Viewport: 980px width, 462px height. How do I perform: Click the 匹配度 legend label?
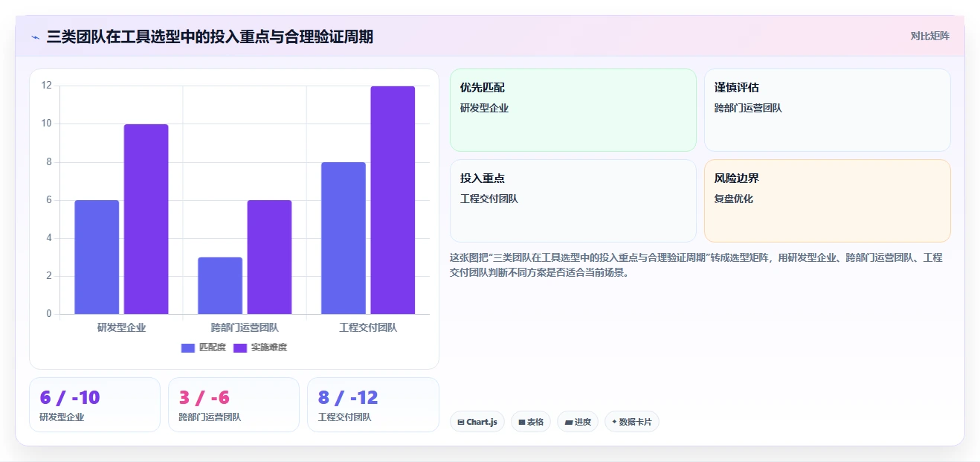[x=212, y=347]
